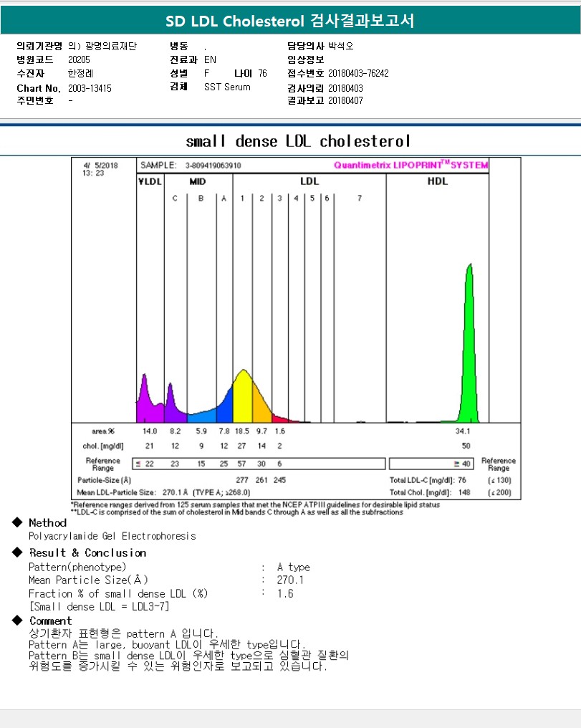The height and width of the screenshot is (728, 581).
Task: Click the 담당의사 name 박석오
Action: click(x=341, y=46)
